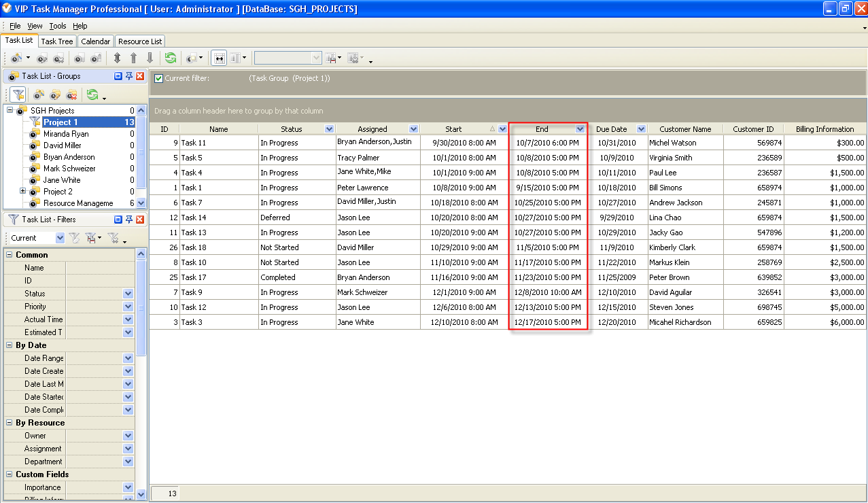Screen dimensions: 868x503
Task: Collapse the Common filter section
Action: (x=10, y=255)
